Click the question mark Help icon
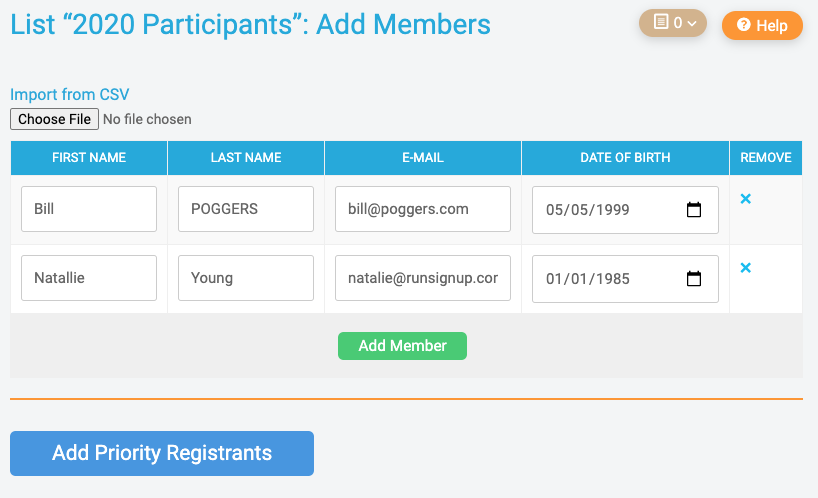This screenshot has width=818, height=498. click(743, 26)
